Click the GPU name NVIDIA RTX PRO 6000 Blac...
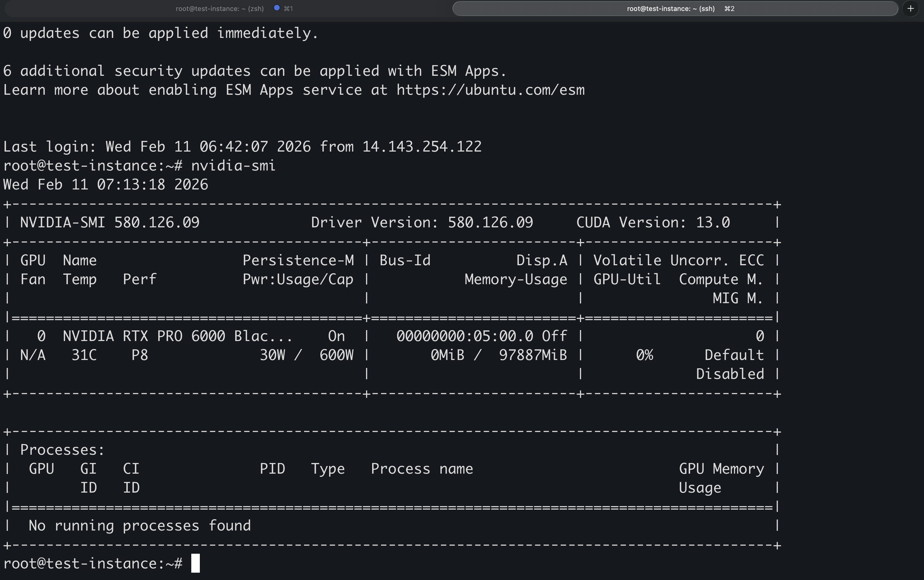This screenshot has height=580, width=924. click(x=178, y=336)
